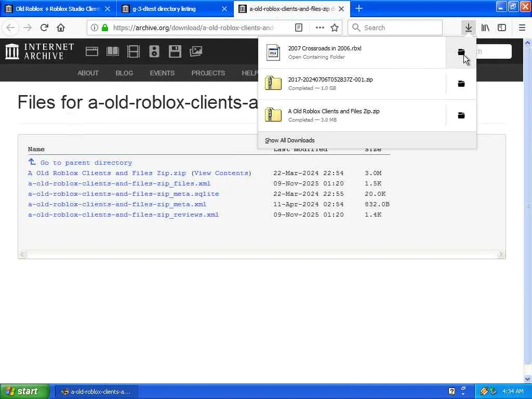Open the Audio speaker icon
The width and height of the screenshot is (532, 399).
(x=154, y=51)
